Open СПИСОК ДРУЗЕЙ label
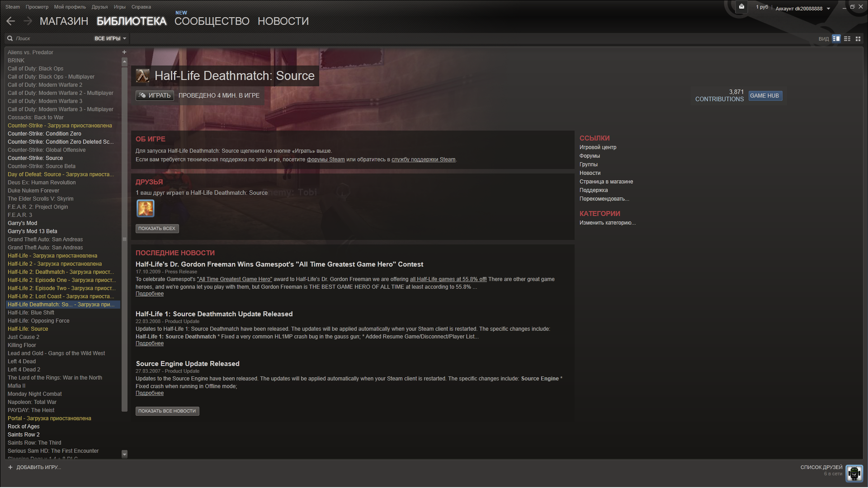The image size is (868, 488). pyautogui.click(x=821, y=467)
